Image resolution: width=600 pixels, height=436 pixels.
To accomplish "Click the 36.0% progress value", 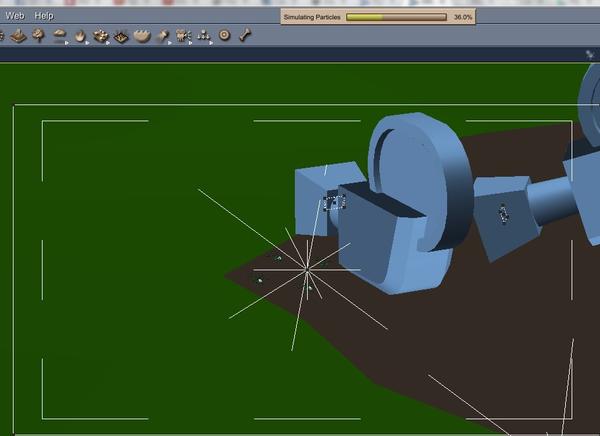I will click(463, 17).
